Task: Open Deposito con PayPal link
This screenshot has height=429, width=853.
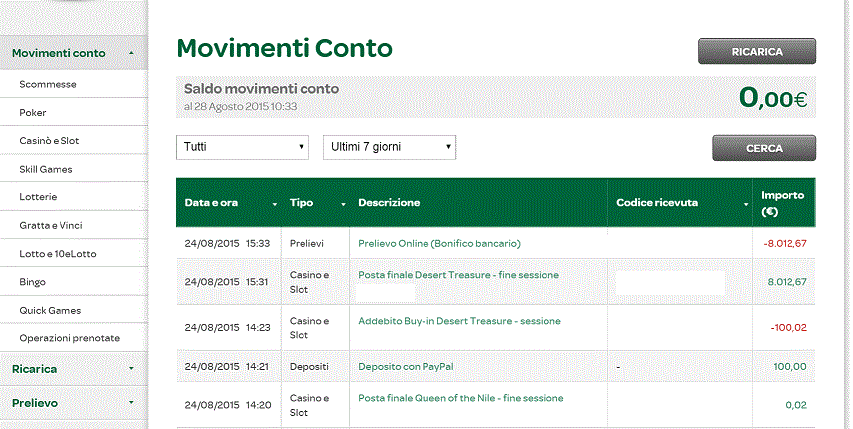Action: tap(405, 367)
